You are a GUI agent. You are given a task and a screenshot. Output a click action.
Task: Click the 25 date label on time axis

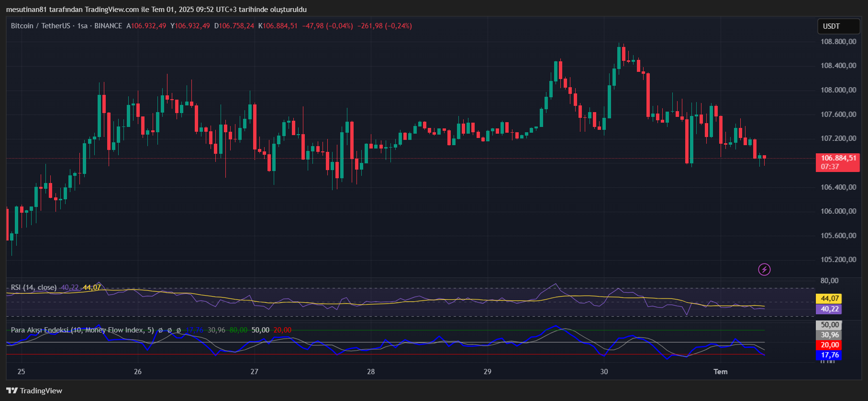tap(21, 372)
